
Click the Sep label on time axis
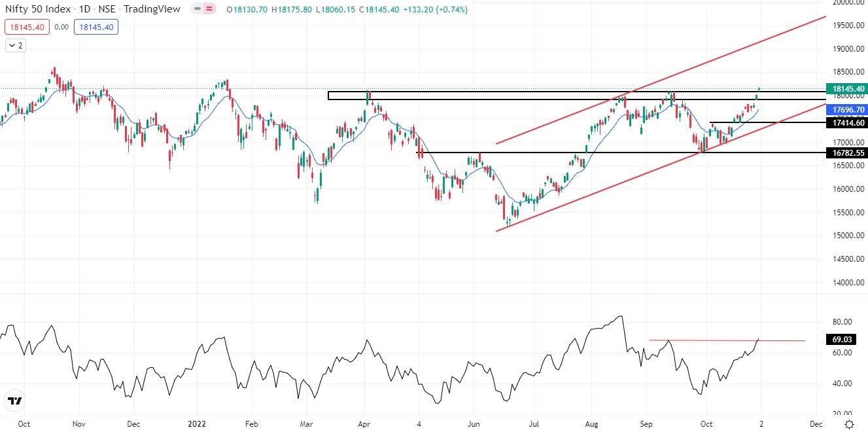[x=647, y=423]
